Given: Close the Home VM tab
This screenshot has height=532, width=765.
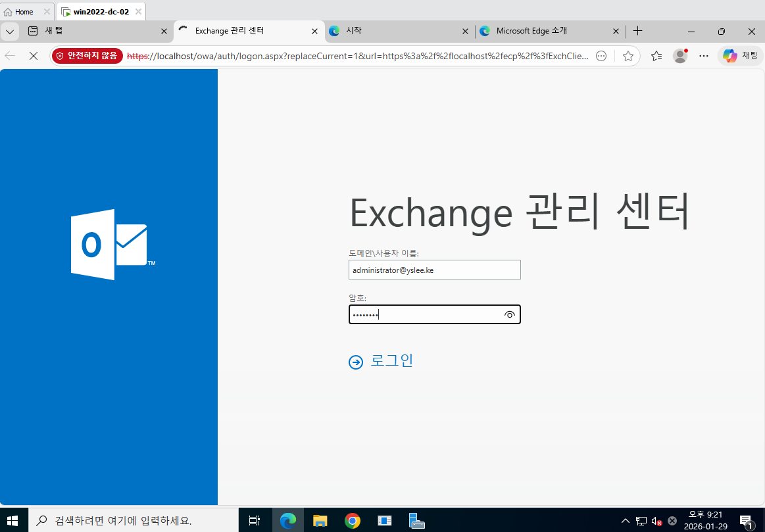Looking at the screenshot, I should [47, 12].
